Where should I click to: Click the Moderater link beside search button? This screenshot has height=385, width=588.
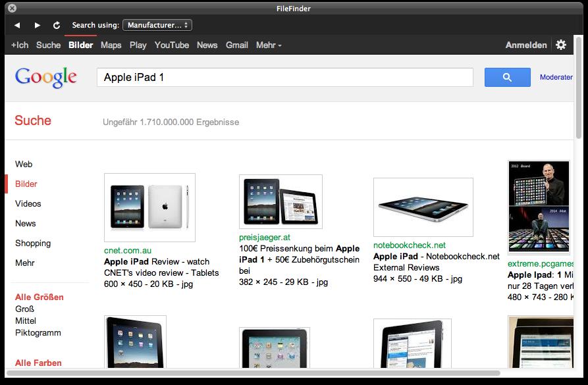[556, 77]
